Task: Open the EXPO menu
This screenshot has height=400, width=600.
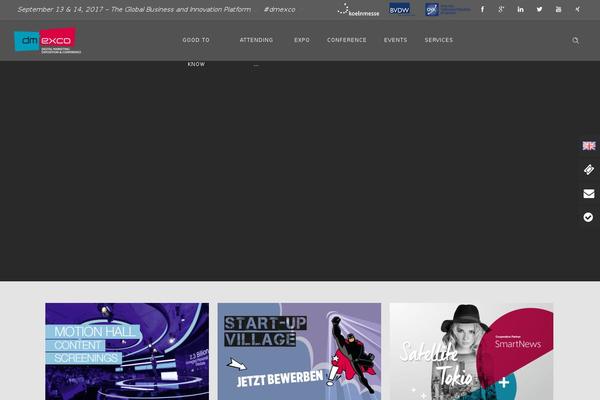Action: tap(302, 40)
